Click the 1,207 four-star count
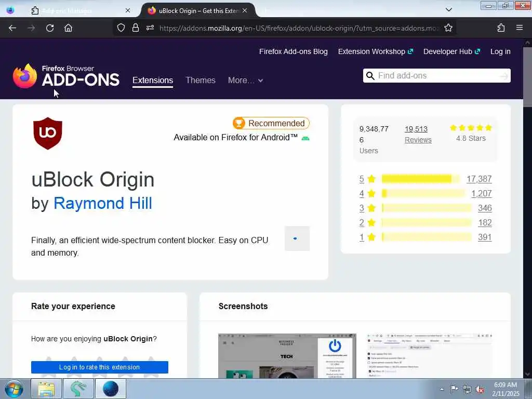The width and height of the screenshot is (532, 399). [x=482, y=193]
